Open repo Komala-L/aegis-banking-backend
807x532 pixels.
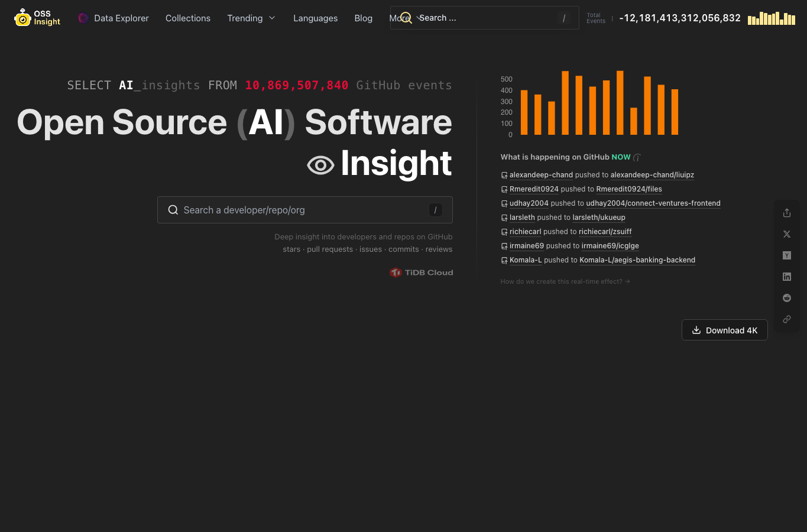[x=637, y=260]
